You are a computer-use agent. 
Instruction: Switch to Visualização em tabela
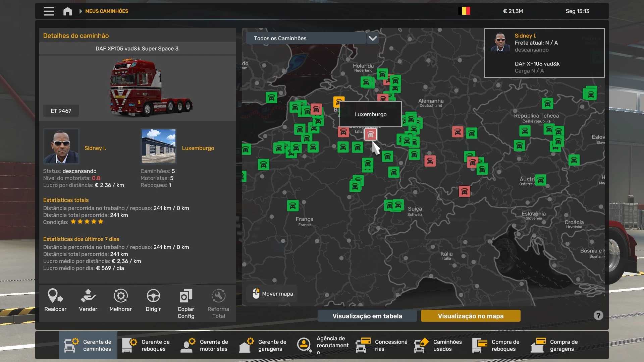(x=367, y=316)
